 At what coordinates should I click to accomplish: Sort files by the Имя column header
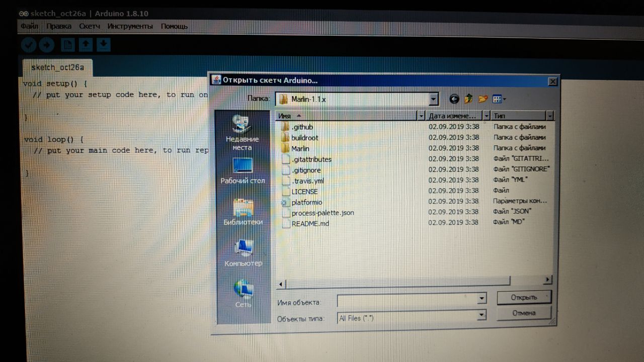tap(347, 116)
